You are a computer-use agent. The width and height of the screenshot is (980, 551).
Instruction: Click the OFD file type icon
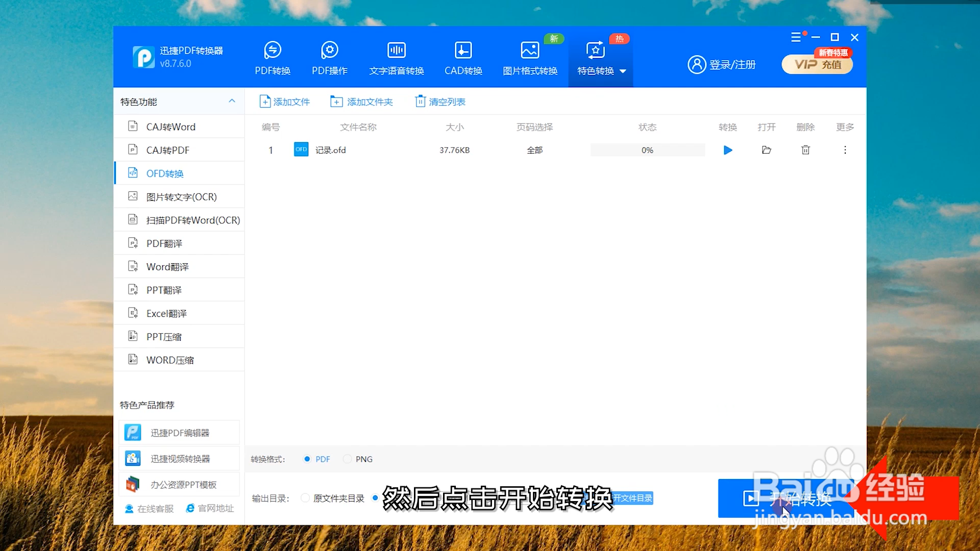point(301,149)
